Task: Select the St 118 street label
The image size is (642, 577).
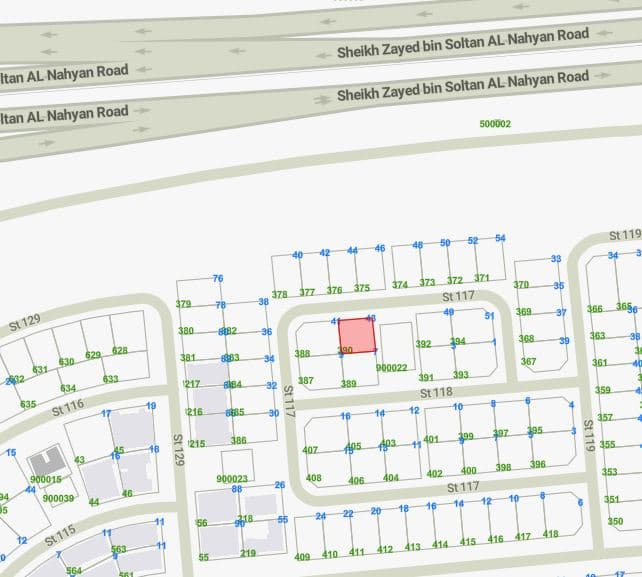Action: click(436, 394)
